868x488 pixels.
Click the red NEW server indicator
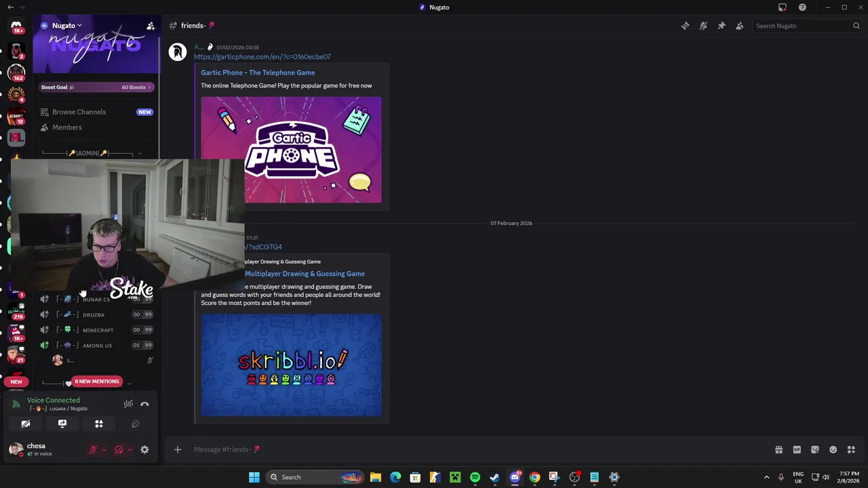16,382
